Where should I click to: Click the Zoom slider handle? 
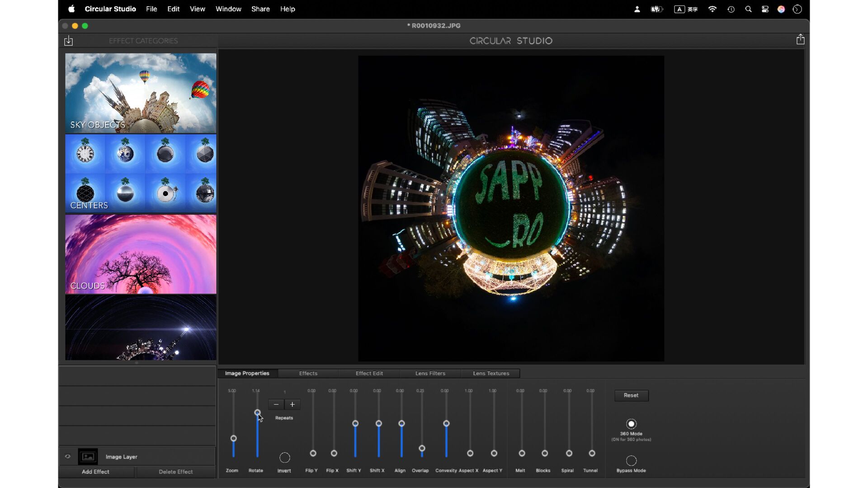click(233, 438)
